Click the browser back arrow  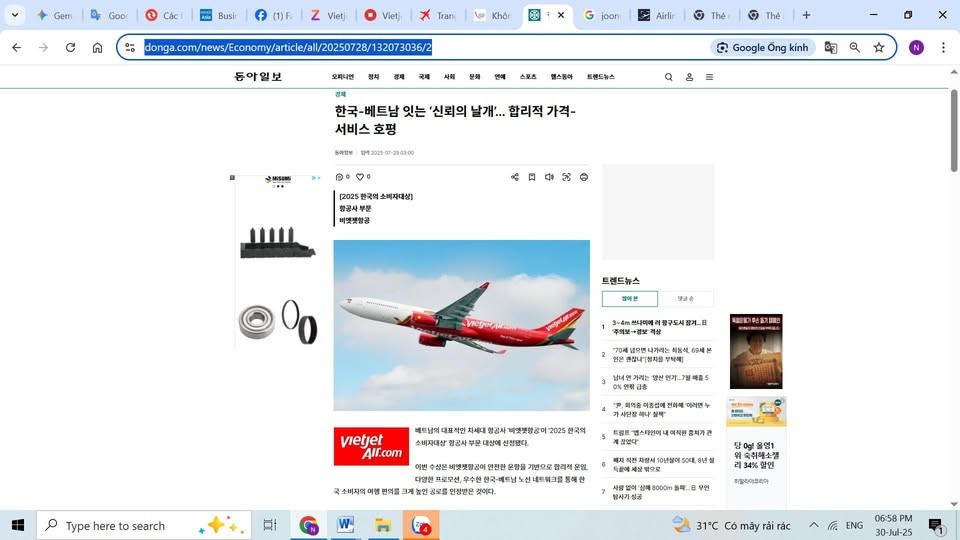pyautogui.click(x=17, y=47)
